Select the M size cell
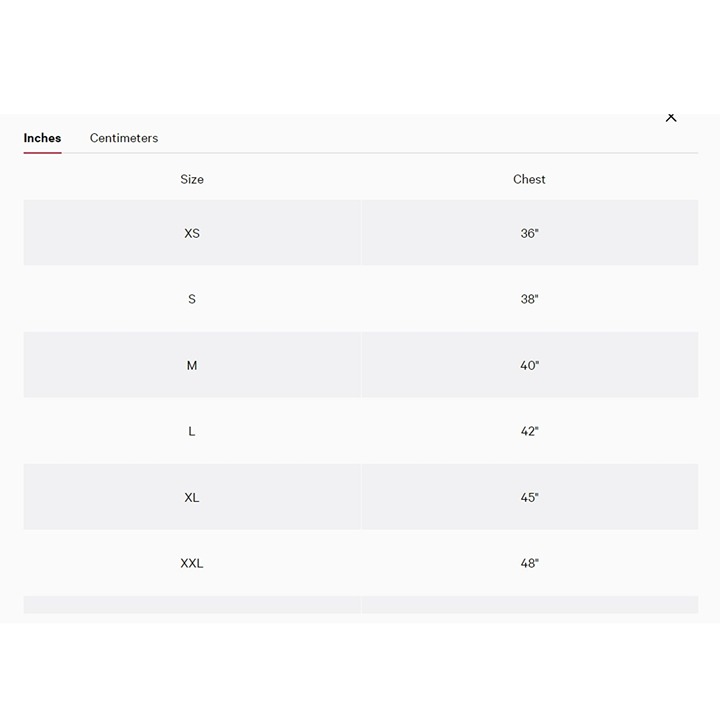The height and width of the screenshot is (720, 720). click(x=192, y=365)
